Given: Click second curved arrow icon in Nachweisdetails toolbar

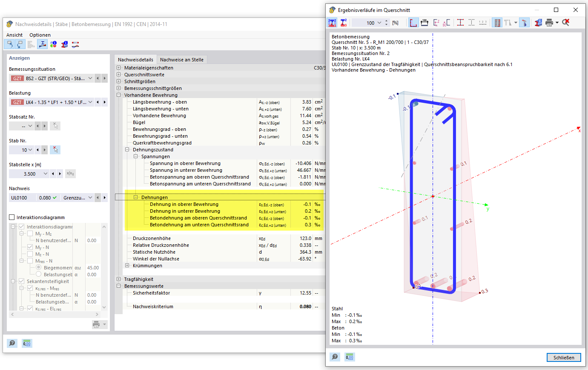Looking at the screenshot, I should [20, 44].
